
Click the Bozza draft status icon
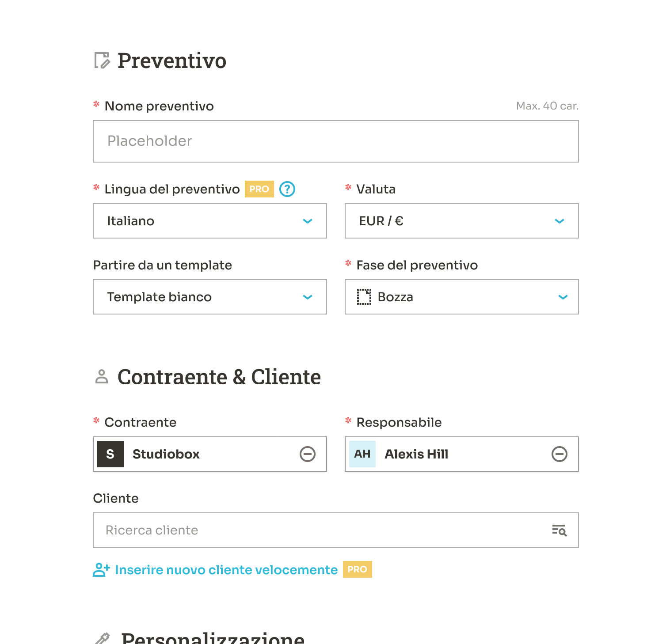[364, 297]
